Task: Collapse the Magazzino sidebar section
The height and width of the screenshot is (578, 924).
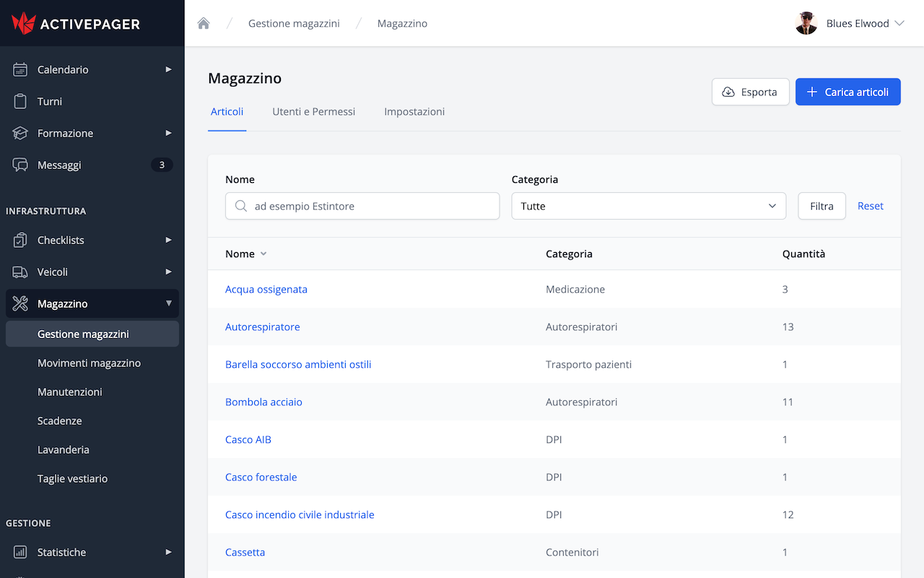Action: (x=168, y=303)
